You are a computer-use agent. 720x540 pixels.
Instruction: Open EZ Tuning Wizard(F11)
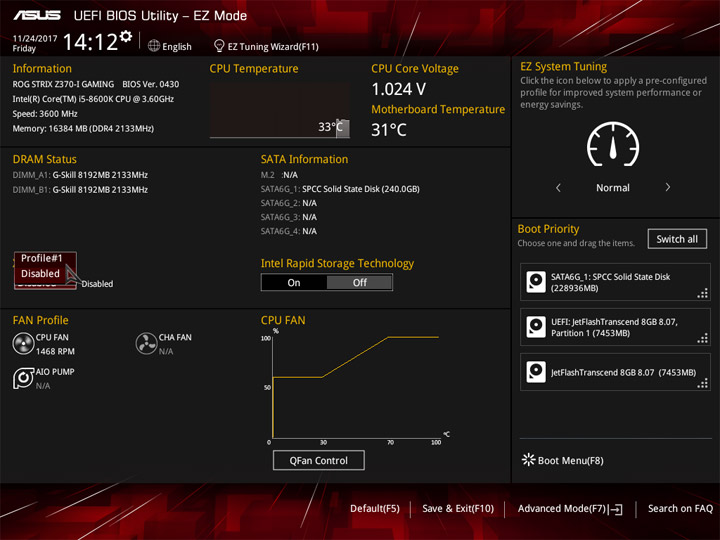(266, 46)
